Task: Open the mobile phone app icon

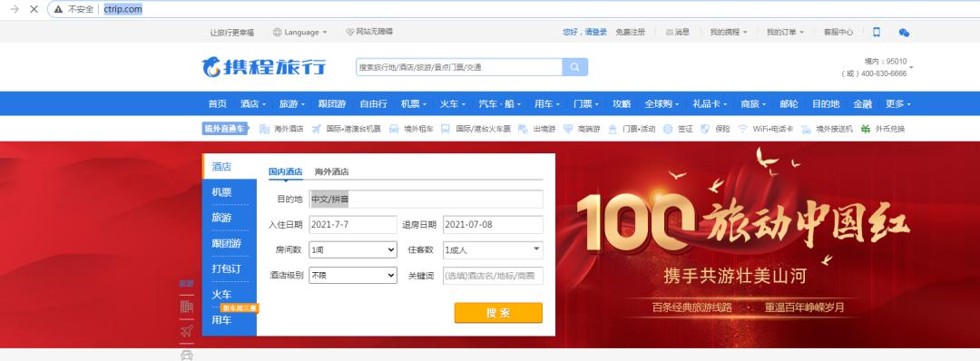Action: 877,32
